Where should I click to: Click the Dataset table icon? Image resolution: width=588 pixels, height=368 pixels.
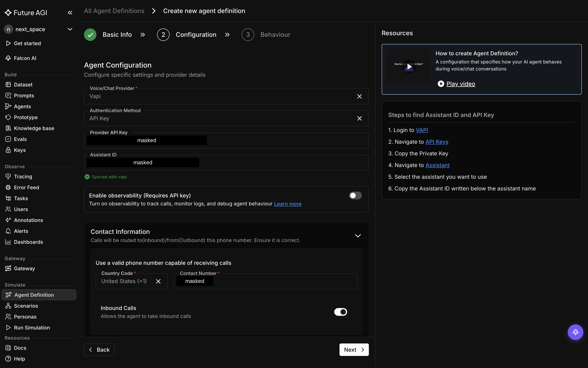point(8,85)
